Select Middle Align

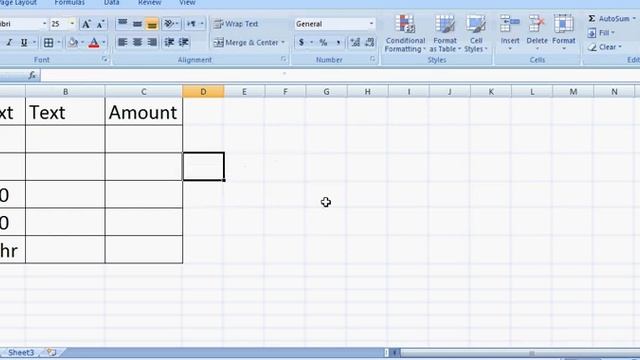137,24
